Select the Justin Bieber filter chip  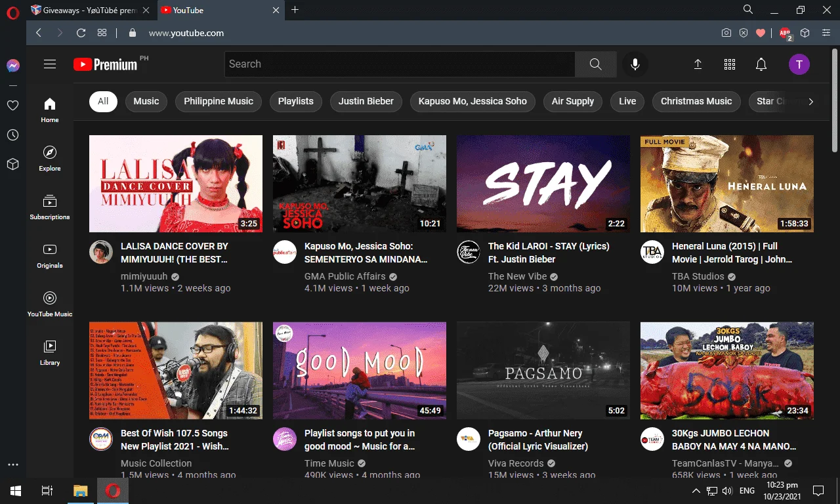366,102
